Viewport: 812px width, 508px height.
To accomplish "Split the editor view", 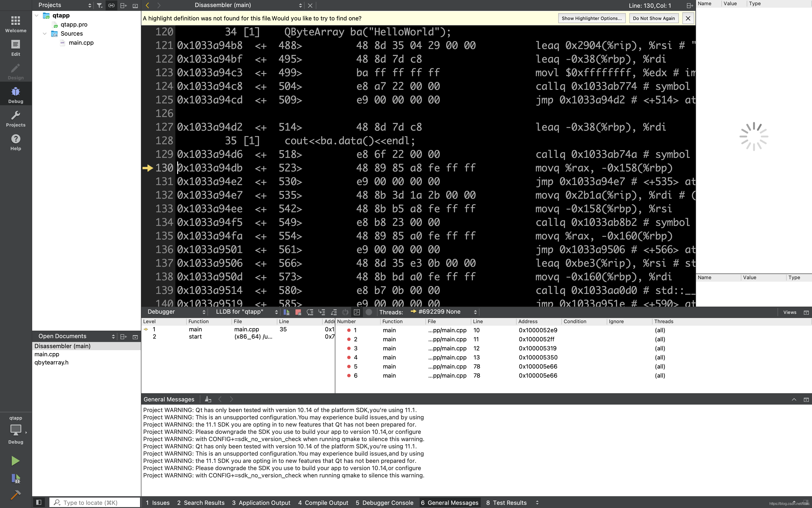I will coord(689,5).
